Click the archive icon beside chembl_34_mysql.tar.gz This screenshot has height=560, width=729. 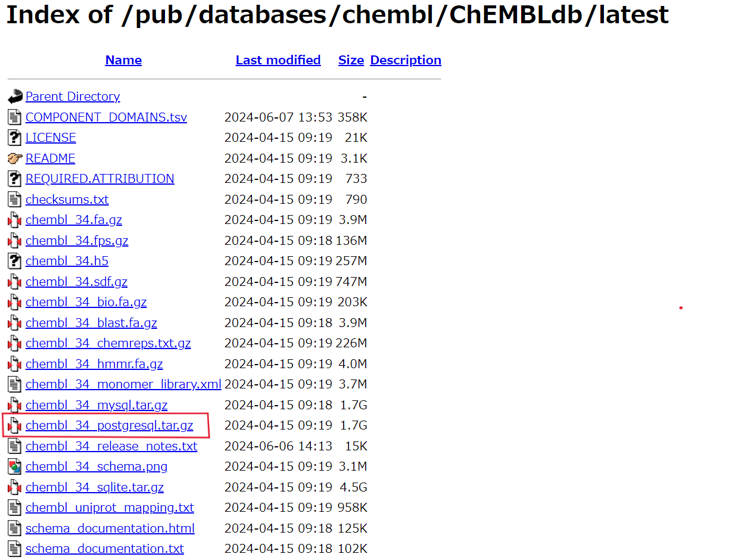[14, 405]
